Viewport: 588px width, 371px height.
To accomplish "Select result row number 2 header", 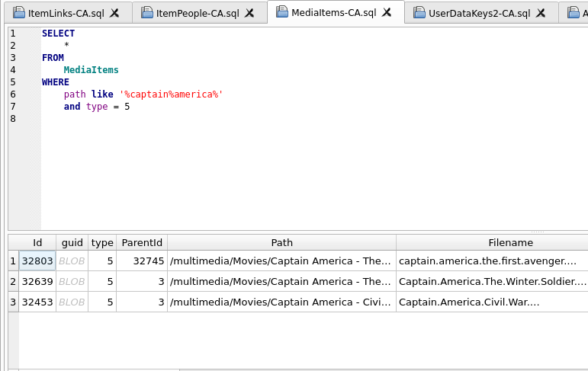I will (x=12, y=281).
